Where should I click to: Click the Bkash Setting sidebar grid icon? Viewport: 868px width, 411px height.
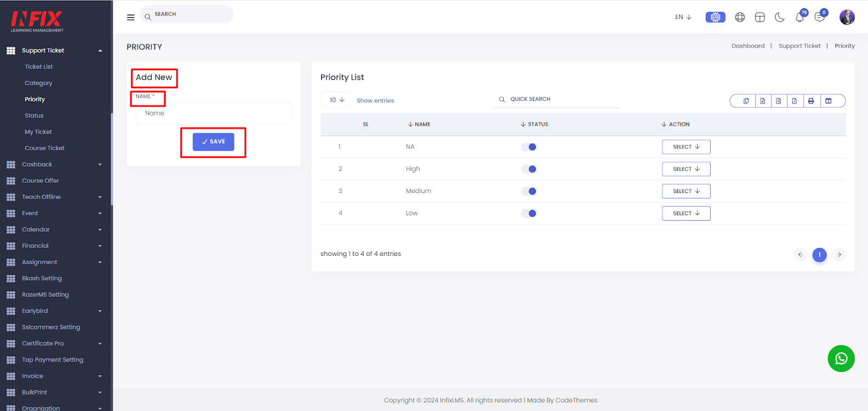[11, 279]
